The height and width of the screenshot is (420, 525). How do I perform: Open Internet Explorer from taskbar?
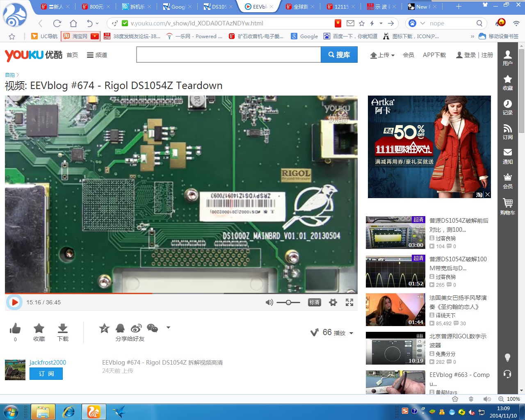68,412
